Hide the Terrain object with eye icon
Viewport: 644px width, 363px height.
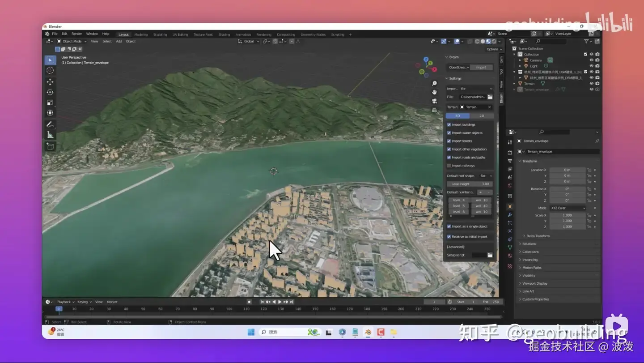(591, 84)
